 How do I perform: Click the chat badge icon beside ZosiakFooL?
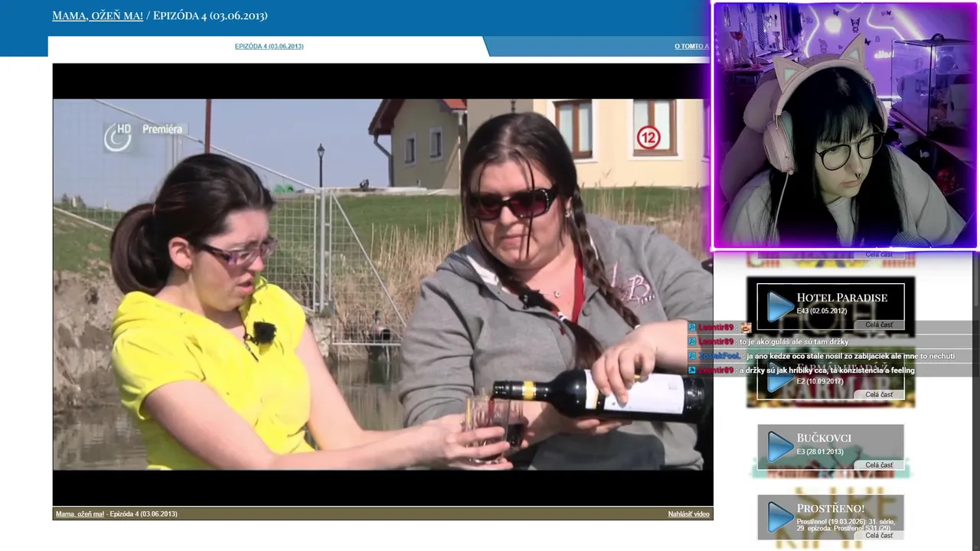point(692,356)
